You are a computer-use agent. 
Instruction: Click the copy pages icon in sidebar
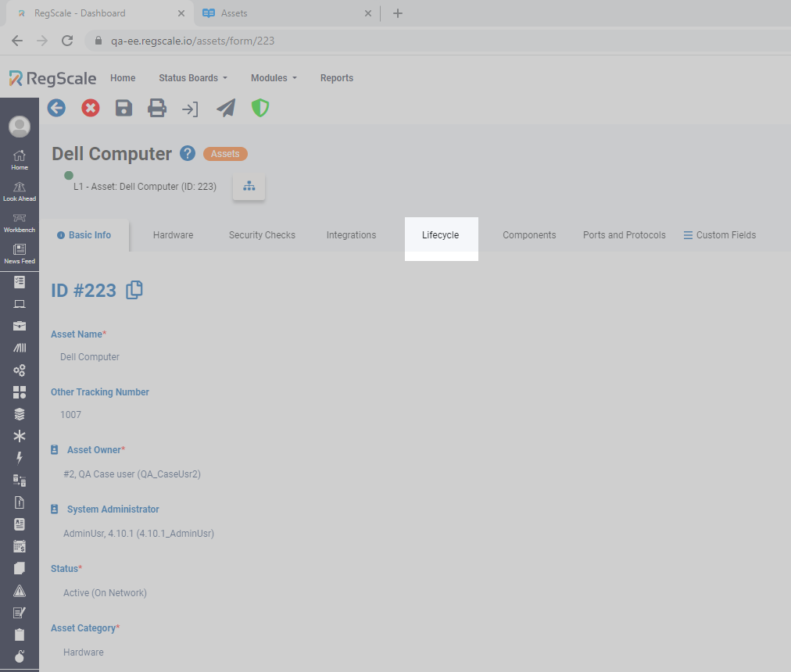tap(20, 568)
